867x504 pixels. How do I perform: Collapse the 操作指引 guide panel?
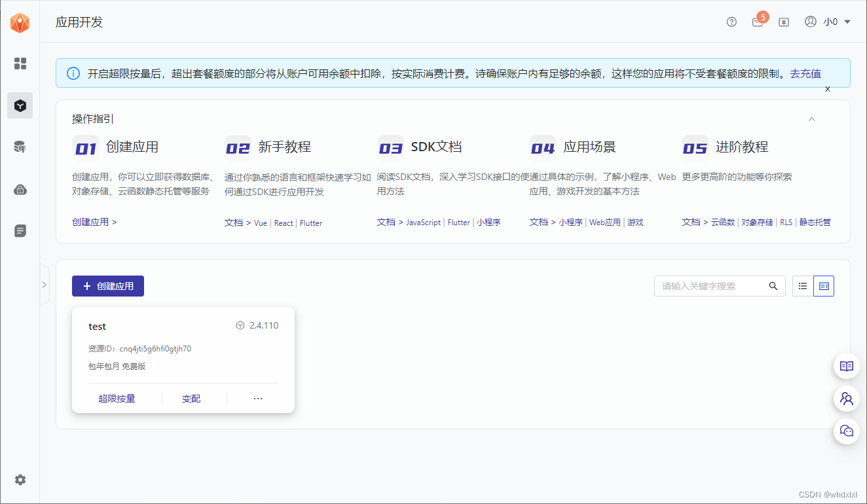click(811, 119)
